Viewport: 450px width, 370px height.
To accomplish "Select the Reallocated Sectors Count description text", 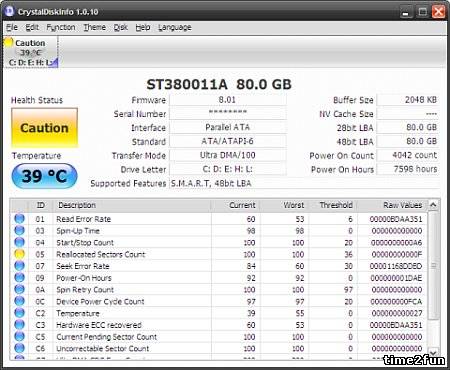I will click(101, 254).
